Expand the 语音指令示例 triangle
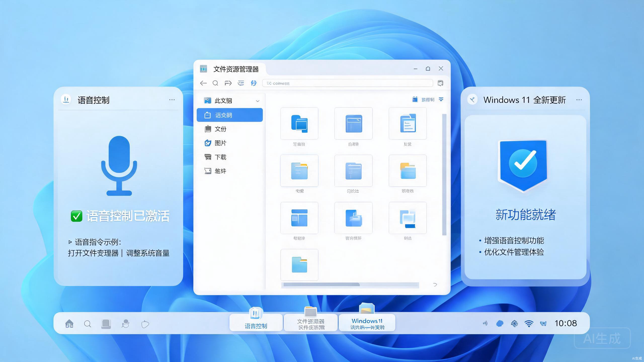Screen dimensions: 644x362 click(x=70, y=242)
